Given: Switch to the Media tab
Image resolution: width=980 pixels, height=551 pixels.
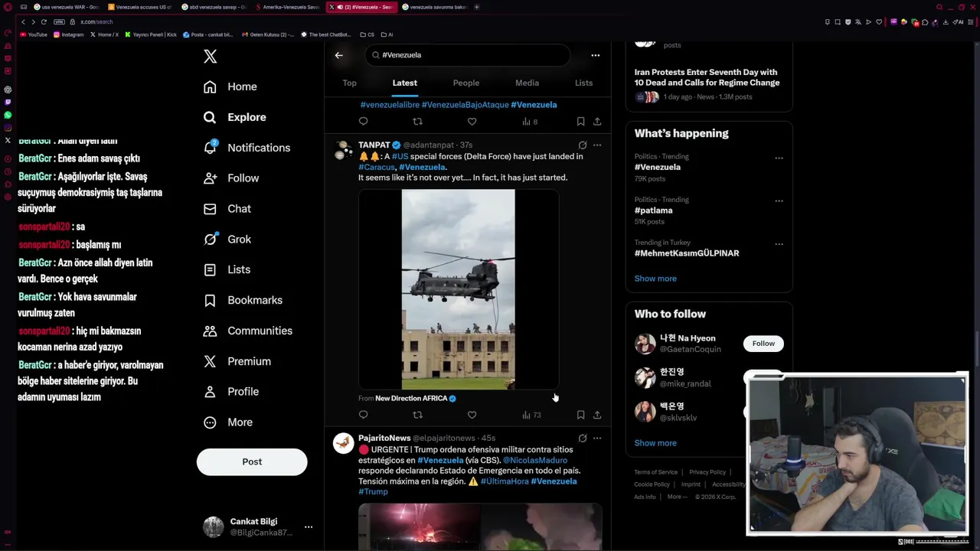Looking at the screenshot, I should (527, 83).
